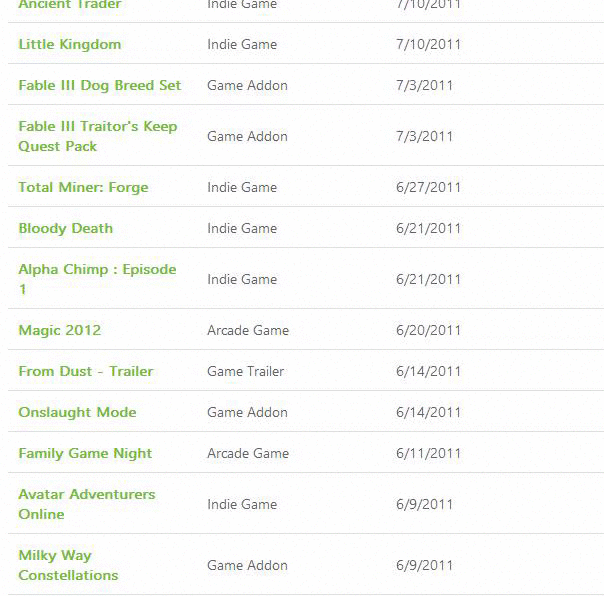This screenshot has height=596, width=604.
Task: Open the Bloody Death game link
Action: [65, 228]
